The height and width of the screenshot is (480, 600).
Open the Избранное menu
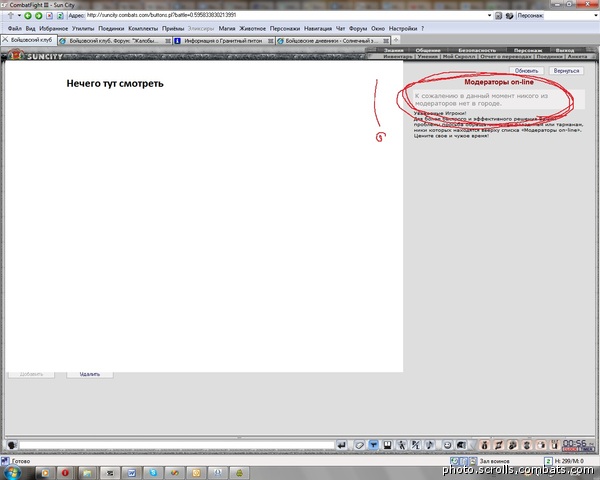(x=54, y=28)
